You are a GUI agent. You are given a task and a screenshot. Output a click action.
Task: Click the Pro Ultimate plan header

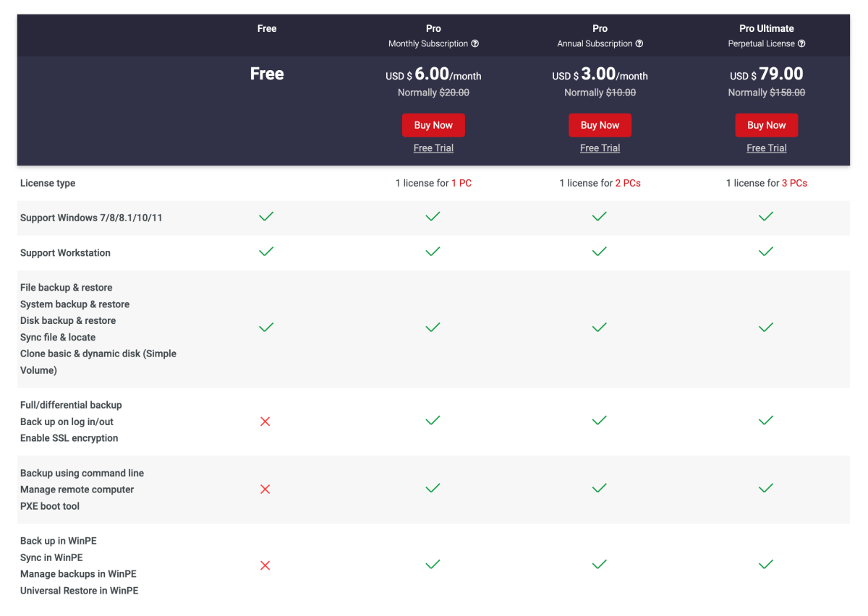point(766,29)
